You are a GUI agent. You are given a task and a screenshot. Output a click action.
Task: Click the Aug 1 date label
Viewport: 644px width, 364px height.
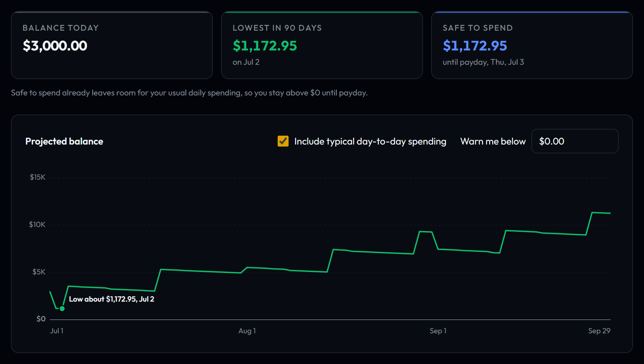[x=247, y=331]
